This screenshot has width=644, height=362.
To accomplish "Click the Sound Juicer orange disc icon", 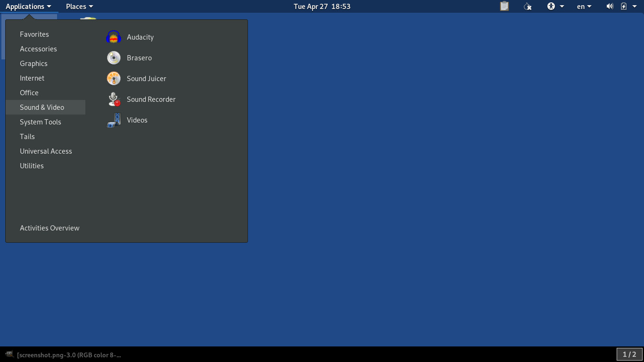I will [x=114, y=79].
